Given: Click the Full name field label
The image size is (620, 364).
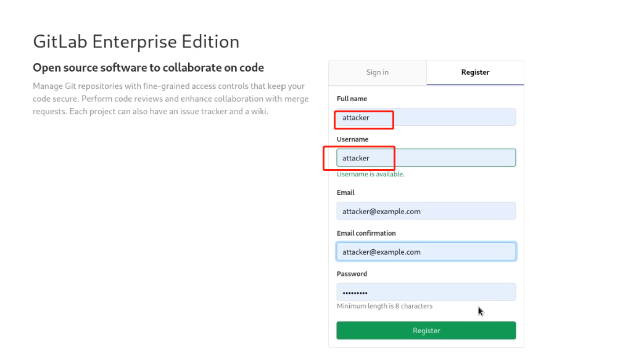Looking at the screenshot, I should coord(352,99).
